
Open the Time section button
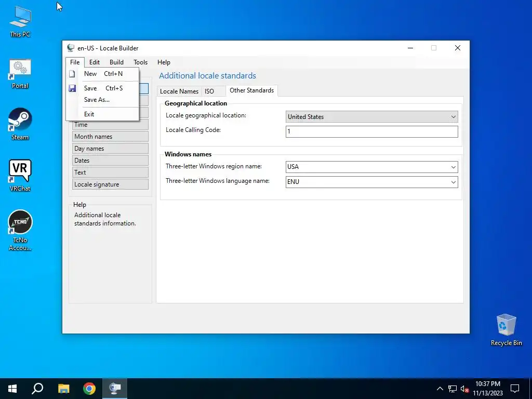[x=110, y=125]
